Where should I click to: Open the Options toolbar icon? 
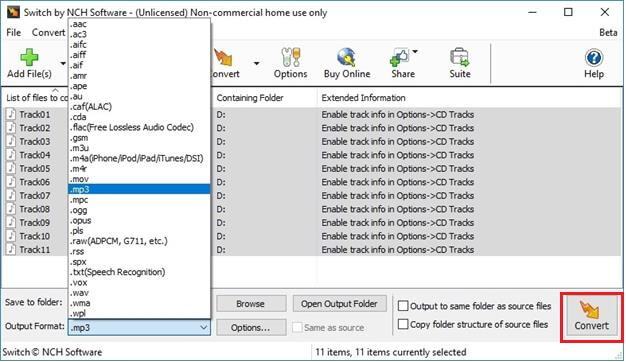pyautogui.click(x=291, y=57)
